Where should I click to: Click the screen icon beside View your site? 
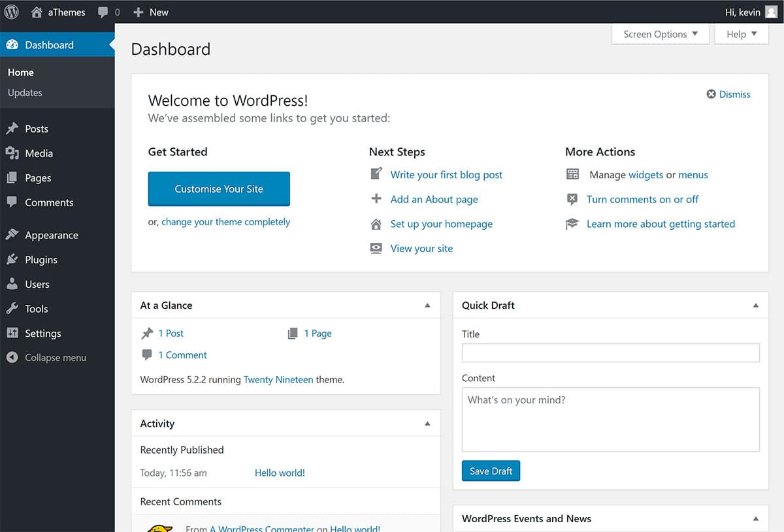click(376, 248)
